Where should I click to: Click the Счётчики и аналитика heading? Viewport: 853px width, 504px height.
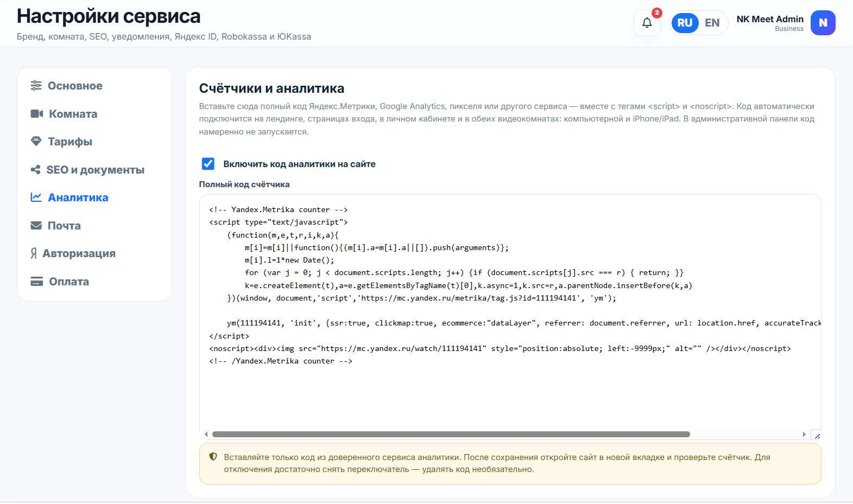click(271, 88)
